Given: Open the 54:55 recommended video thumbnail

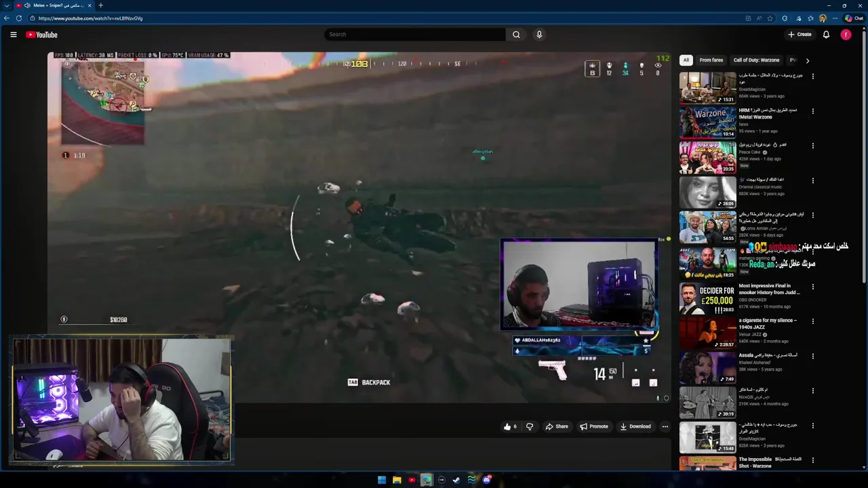Looking at the screenshot, I should tap(707, 227).
